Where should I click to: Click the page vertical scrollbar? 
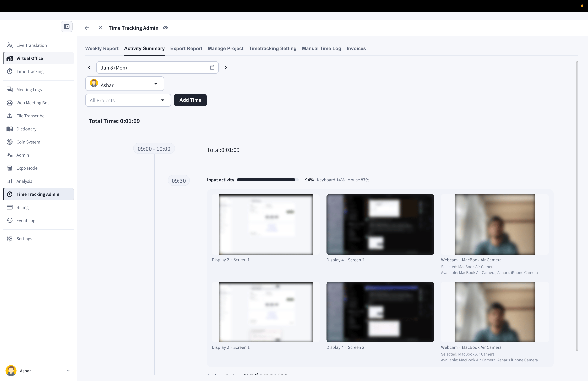pos(577,206)
